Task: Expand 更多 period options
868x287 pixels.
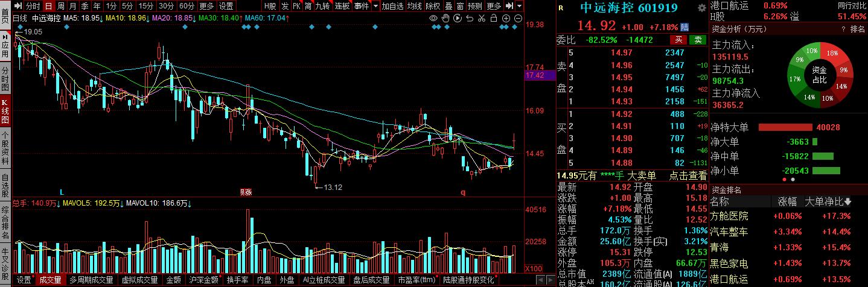Action: click(x=206, y=6)
